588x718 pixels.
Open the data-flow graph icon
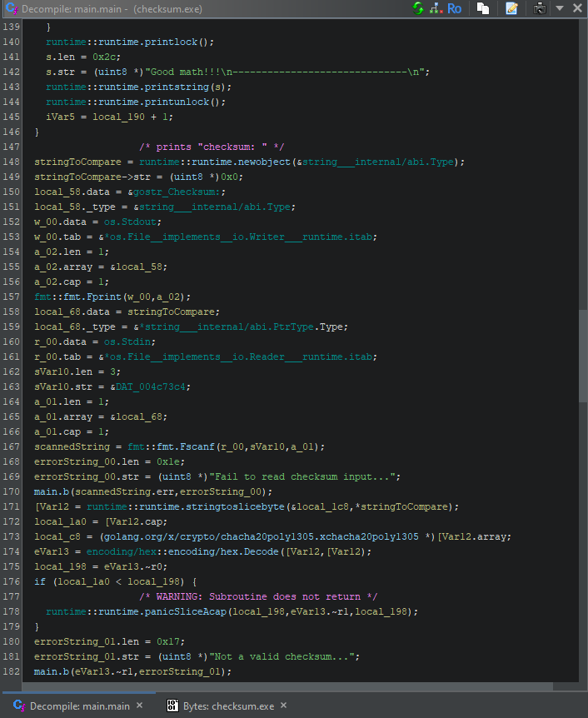pos(435,8)
